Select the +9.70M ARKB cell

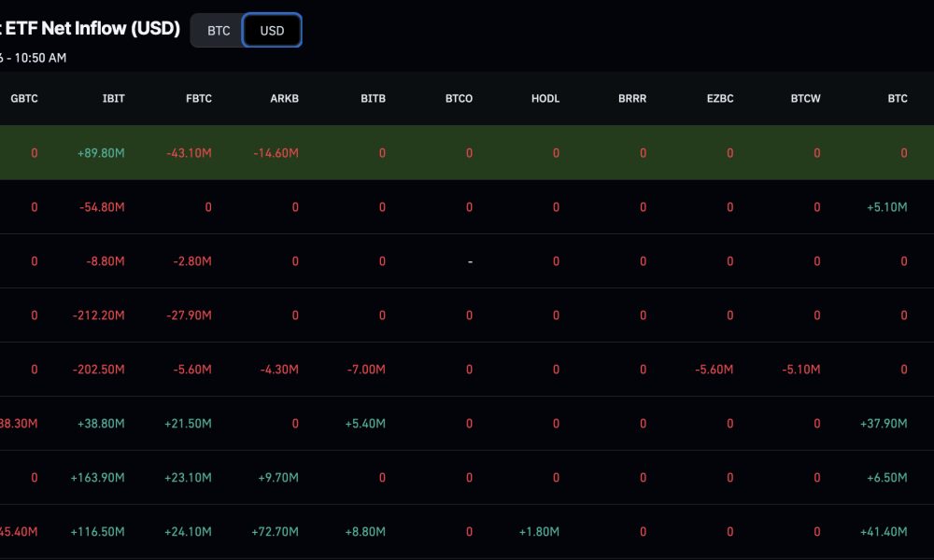[278, 478]
